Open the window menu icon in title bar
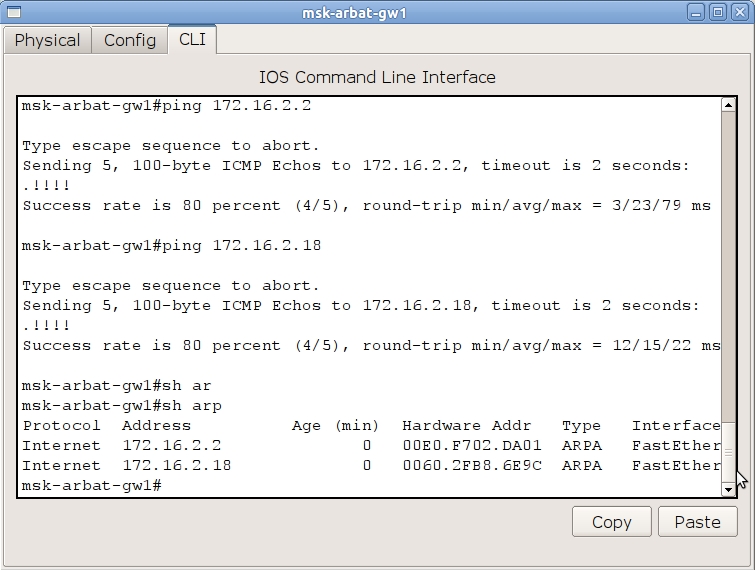This screenshot has height=570, width=755. (13, 12)
